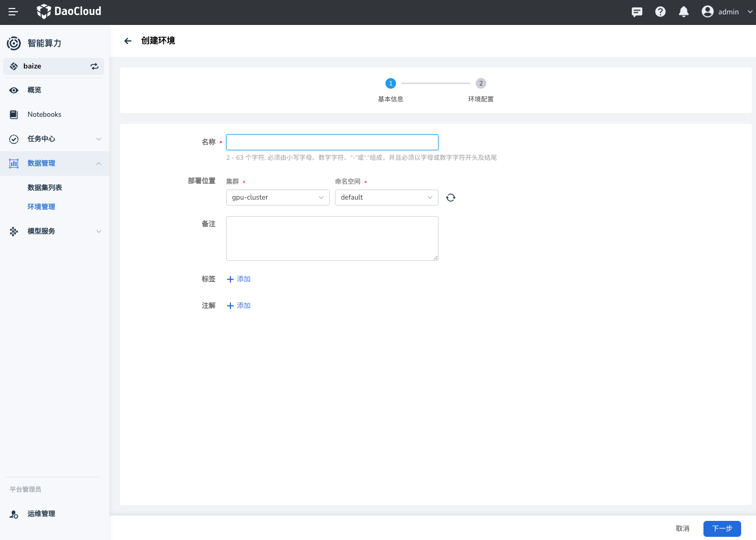Click the hamburger menu icon

[13, 12]
